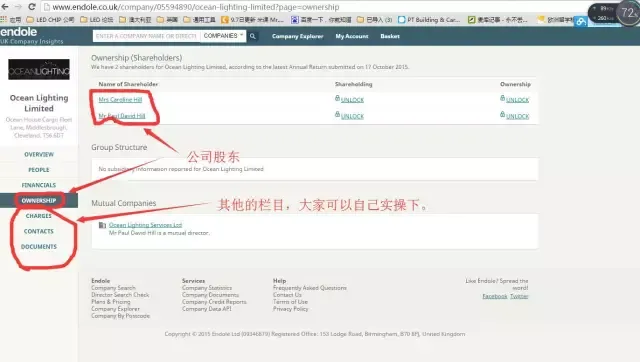Open footer Plans & Pricing link

[x=111, y=302]
